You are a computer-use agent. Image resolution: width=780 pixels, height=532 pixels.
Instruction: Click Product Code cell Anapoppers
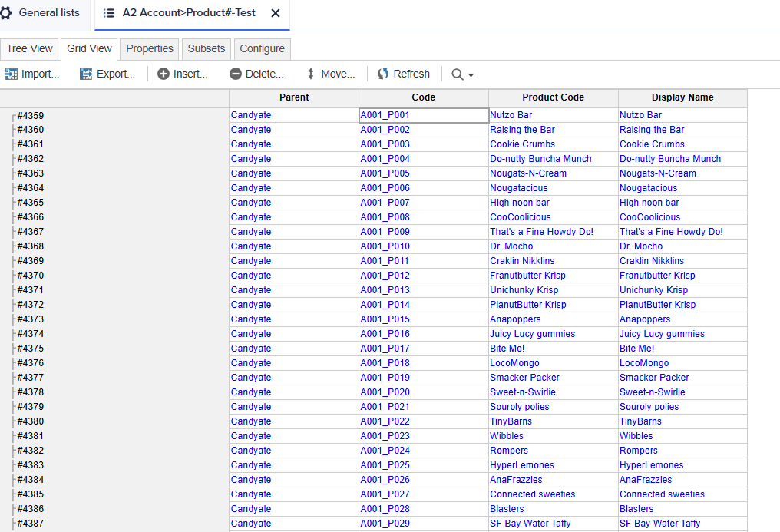point(554,319)
